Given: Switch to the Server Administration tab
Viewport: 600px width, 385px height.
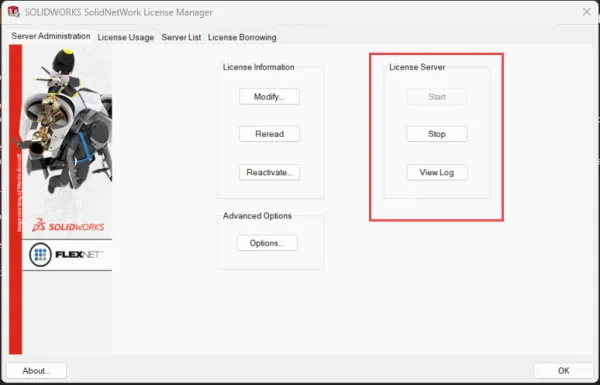Looking at the screenshot, I should click(x=51, y=36).
